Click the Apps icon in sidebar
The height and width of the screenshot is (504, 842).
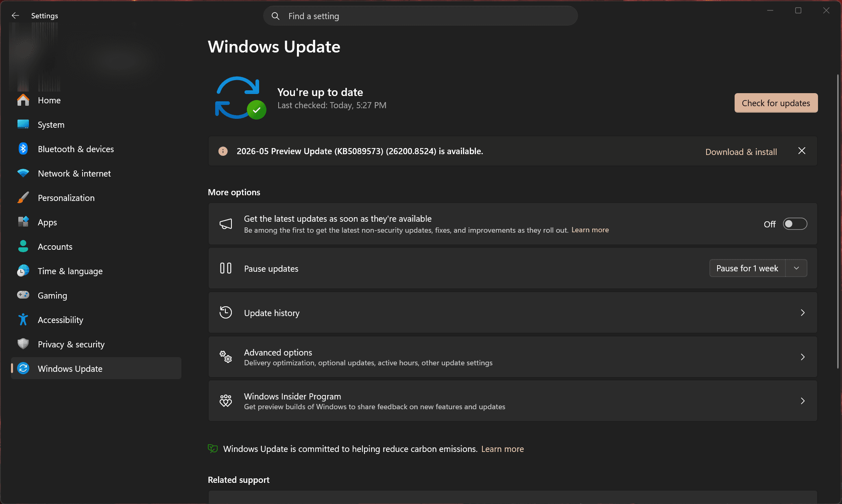pyautogui.click(x=23, y=222)
